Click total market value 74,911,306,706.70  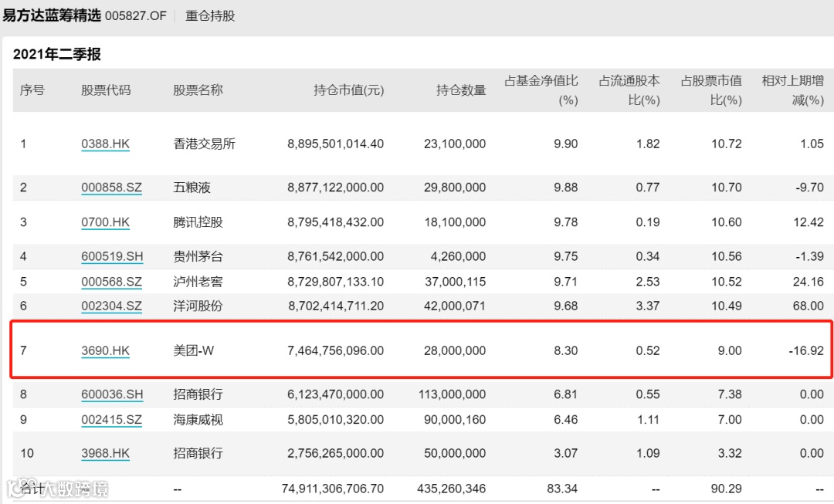click(x=332, y=488)
